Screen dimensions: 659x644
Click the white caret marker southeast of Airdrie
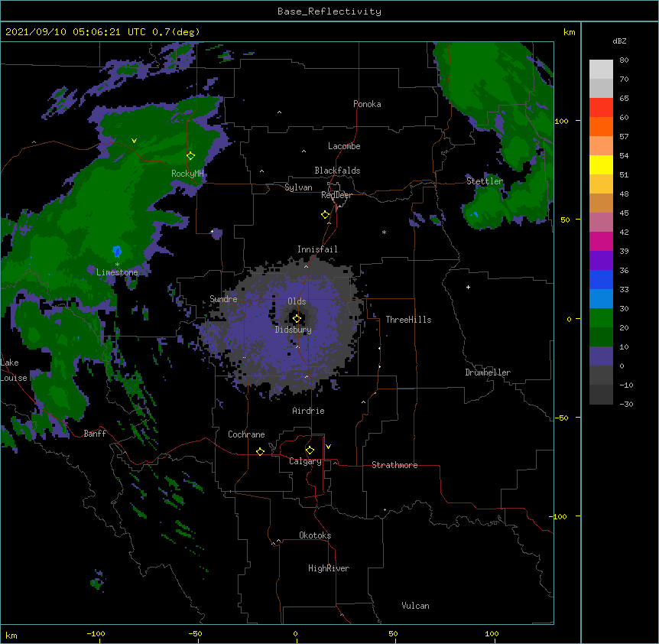coord(364,402)
